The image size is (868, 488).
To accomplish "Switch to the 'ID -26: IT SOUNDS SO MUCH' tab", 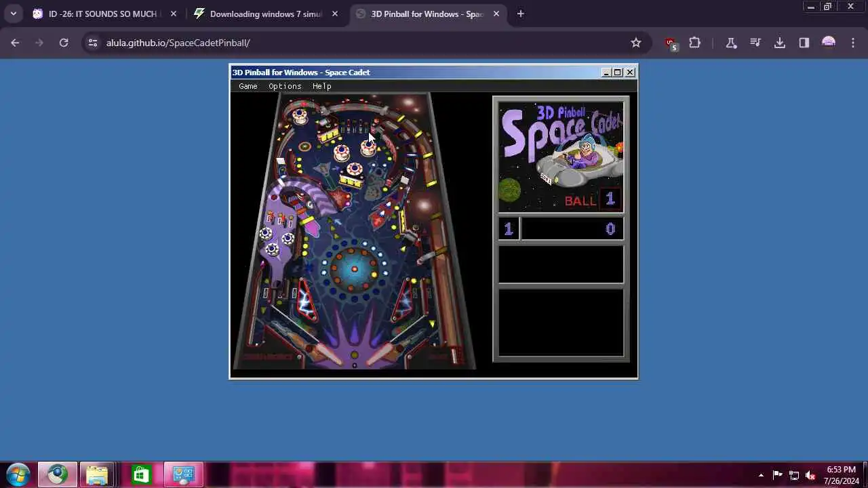I will [102, 14].
